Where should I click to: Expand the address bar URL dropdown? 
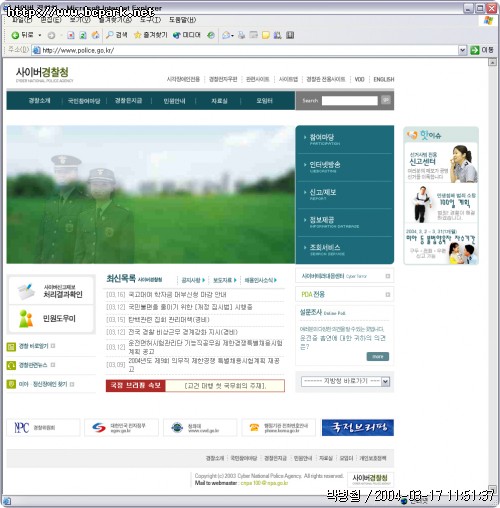pyautogui.click(x=462, y=50)
